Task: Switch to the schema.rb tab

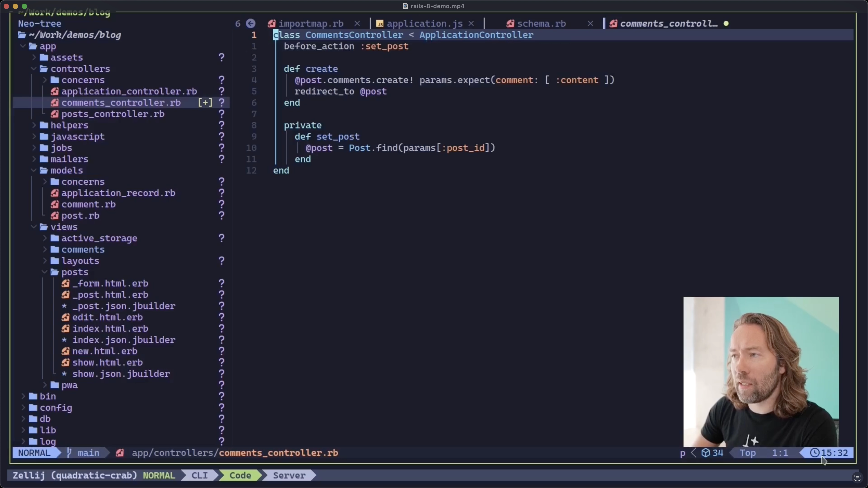Action: (541, 23)
